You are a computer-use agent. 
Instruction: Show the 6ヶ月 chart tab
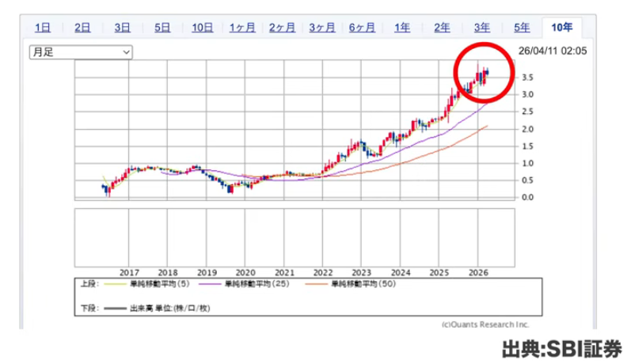coord(362,27)
